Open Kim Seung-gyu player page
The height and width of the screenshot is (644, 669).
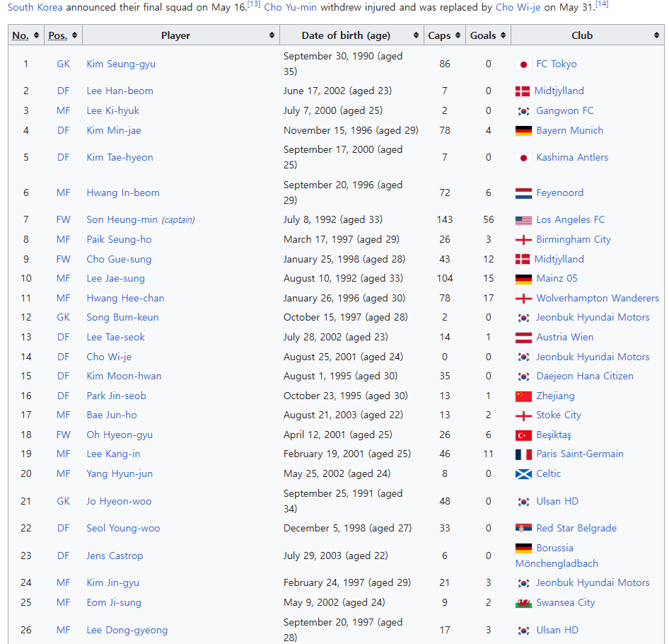[121, 64]
